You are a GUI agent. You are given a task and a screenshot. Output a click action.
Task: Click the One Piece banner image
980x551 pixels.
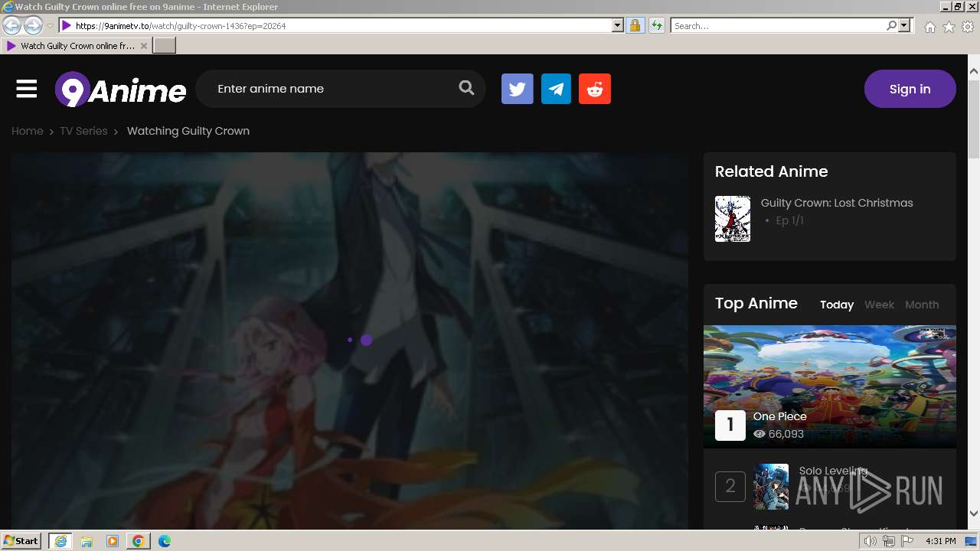[x=830, y=386]
